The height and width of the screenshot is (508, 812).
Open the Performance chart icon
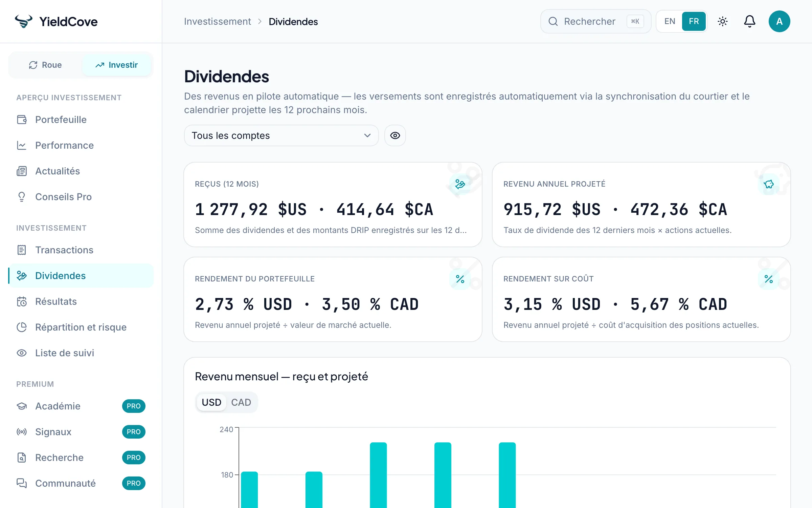tap(22, 145)
